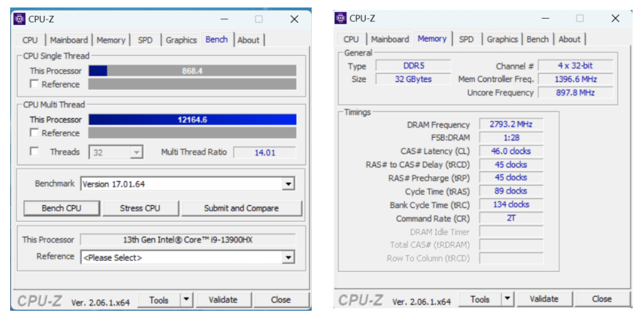This screenshot has height=320, width=644.
Task: Click Validate in the Memory window
Action: [x=544, y=299]
